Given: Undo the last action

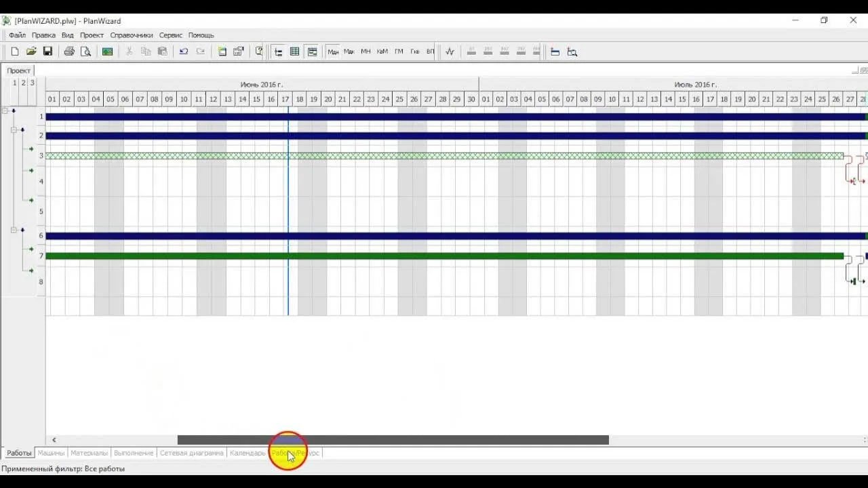Looking at the screenshot, I should 183,51.
